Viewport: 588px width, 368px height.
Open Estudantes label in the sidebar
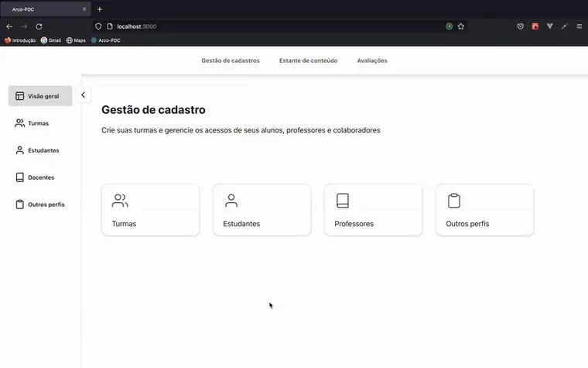pyautogui.click(x=43, y=150)
